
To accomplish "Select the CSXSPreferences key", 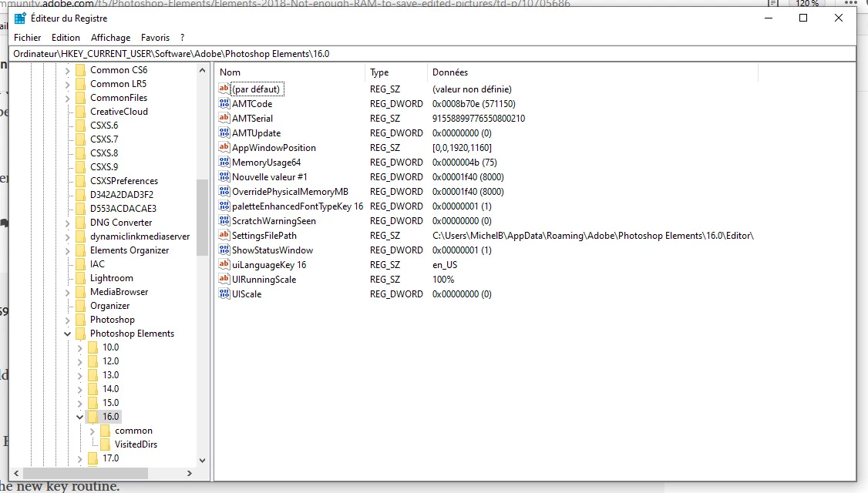I will (x=124, y=181).
